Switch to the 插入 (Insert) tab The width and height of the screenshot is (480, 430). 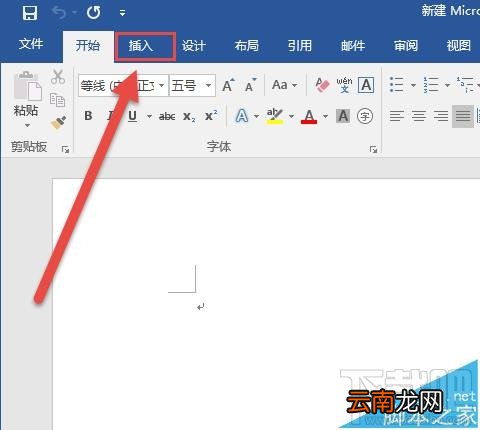(141, 46)
